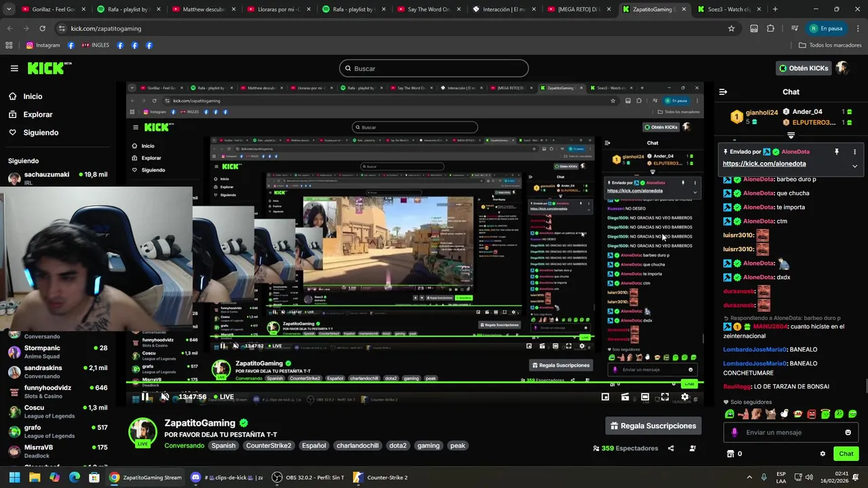Image resolution: width=868 pixels, height=488 pixels.
Task: Click the chat message input field
Action: [790, 432]
